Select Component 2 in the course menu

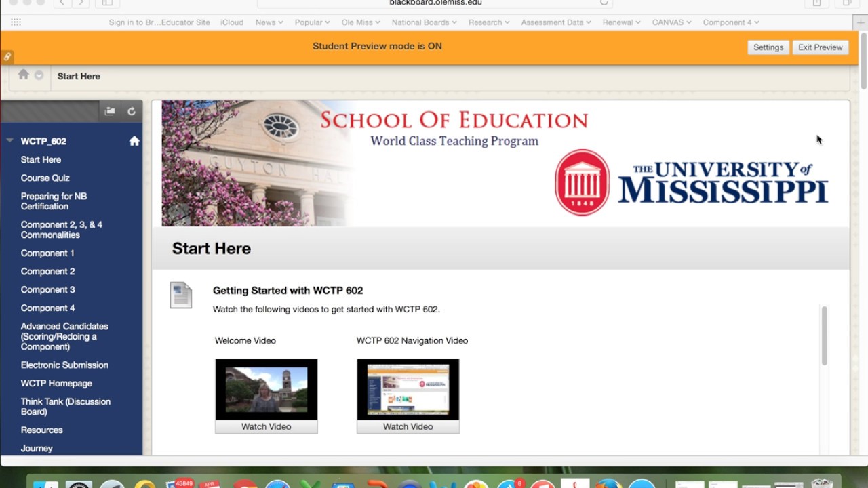coord(47,271)
